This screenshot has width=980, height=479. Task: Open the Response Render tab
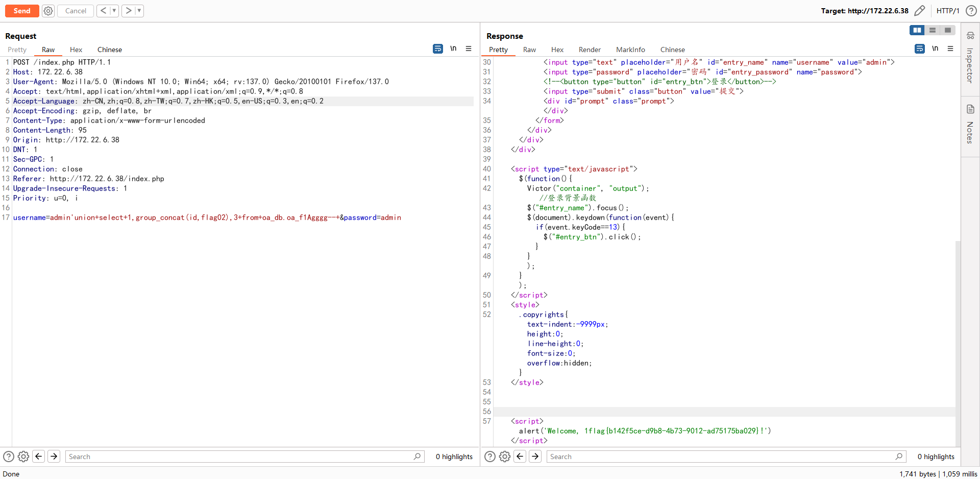tap(590, 50)
